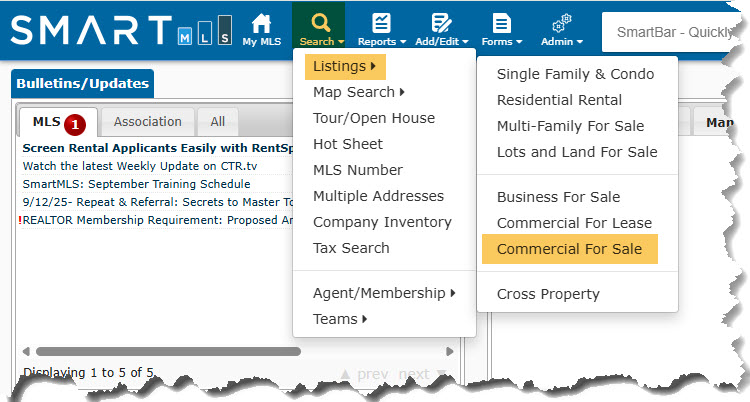Click the scrollbar right arrow in bulletins

coord(450,352)
